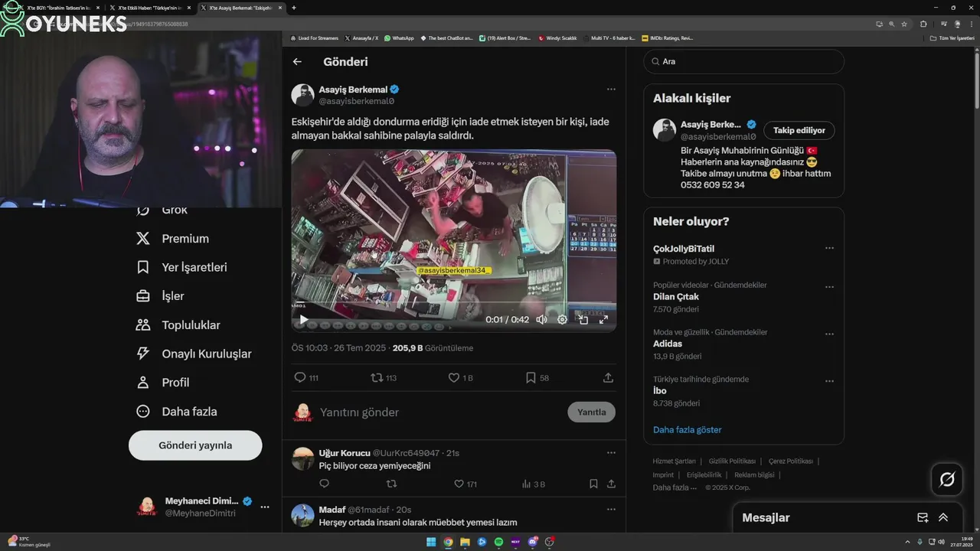Open Spotify from the taskbar
The height and width of the screenshot is (551, 980).
498,542
